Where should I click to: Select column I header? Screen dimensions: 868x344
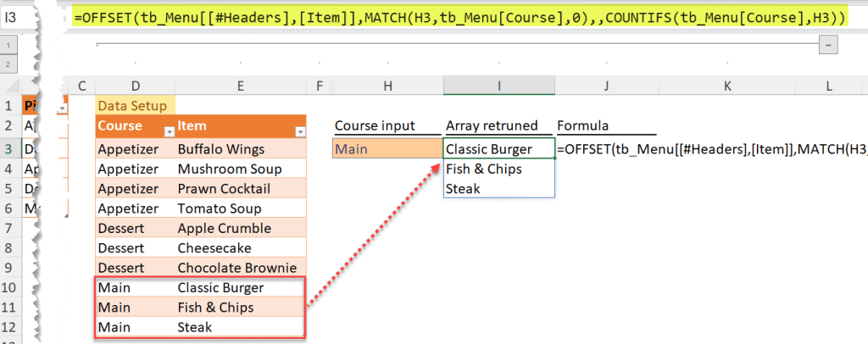coord(498,86)
